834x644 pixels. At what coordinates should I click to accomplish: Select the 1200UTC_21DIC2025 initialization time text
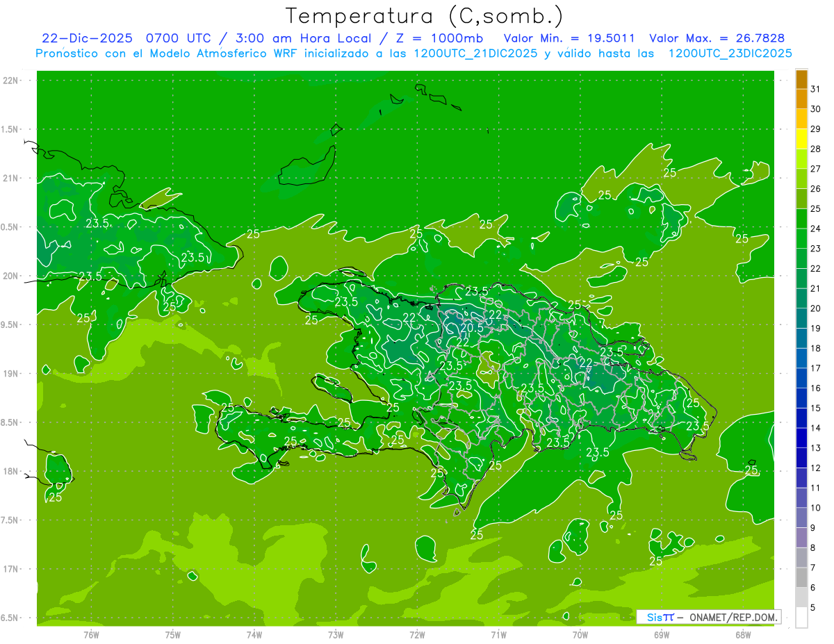click(475, 53)
